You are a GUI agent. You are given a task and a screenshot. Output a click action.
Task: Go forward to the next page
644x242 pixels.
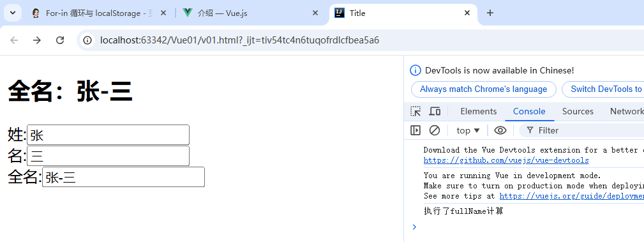37,40
